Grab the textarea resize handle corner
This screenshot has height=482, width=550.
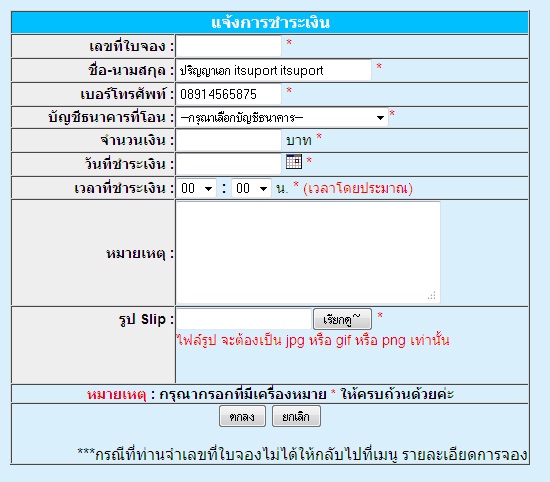[432, 295]
